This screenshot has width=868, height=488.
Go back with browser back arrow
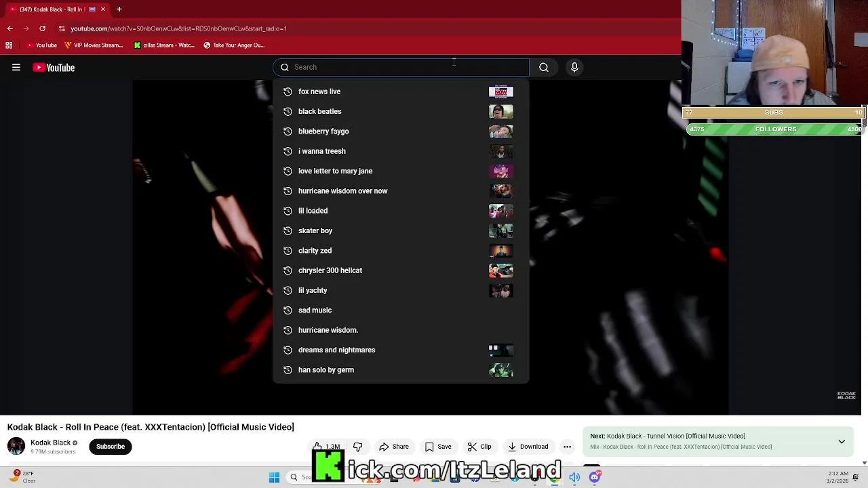(x=10, y=28)
